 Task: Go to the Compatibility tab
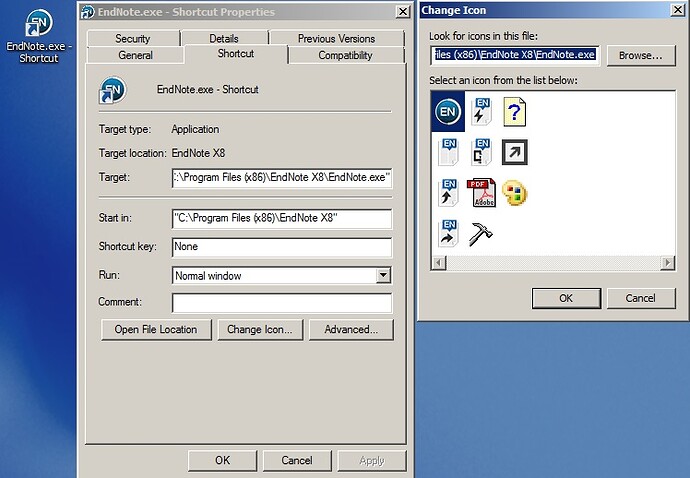tap(345, 55)
